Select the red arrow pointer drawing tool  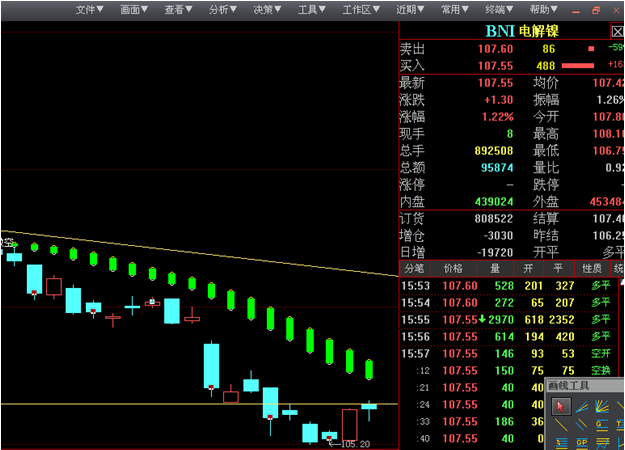point(561,407)
